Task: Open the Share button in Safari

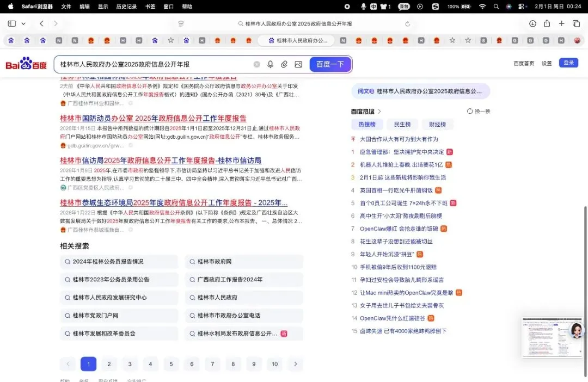Action: (547, 23)
